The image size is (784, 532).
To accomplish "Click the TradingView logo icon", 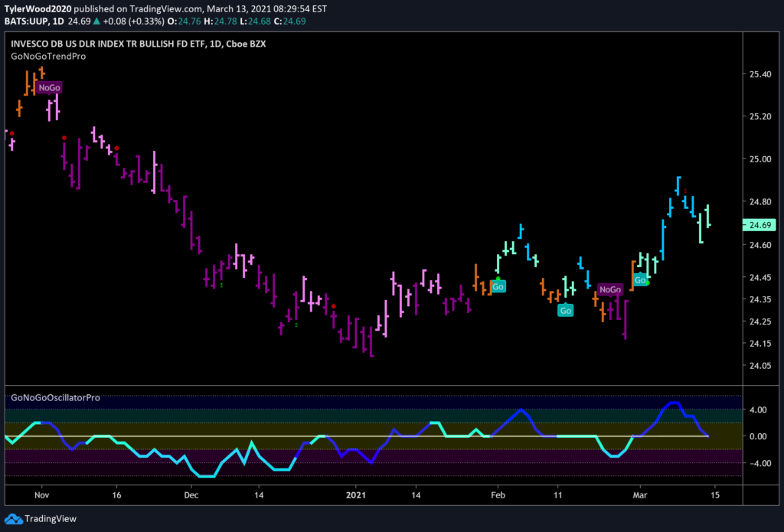I will 14,518.
